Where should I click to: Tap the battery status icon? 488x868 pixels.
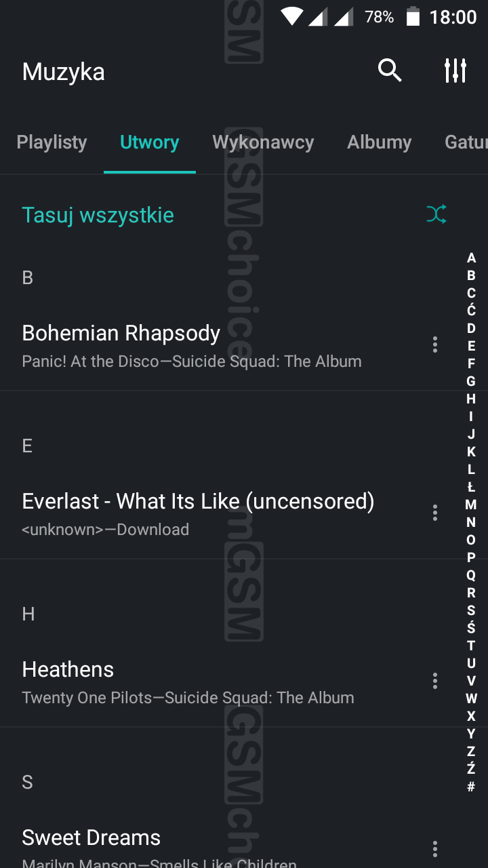pos(413,17)
